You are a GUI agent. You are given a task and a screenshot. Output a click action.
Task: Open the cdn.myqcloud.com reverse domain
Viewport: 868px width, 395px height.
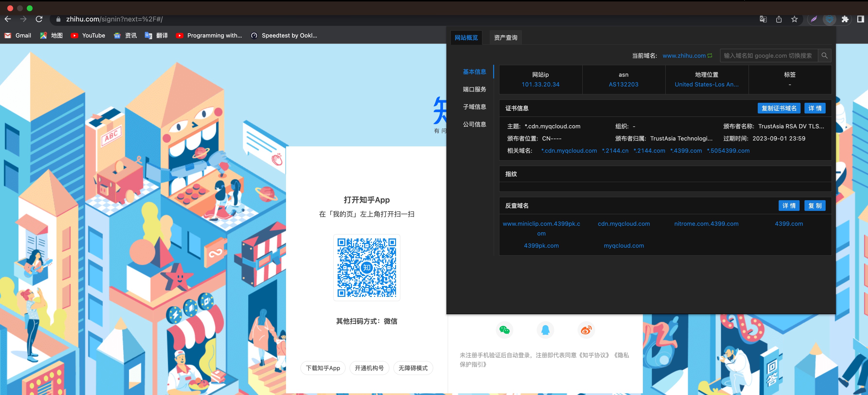(x=624, y=224)
